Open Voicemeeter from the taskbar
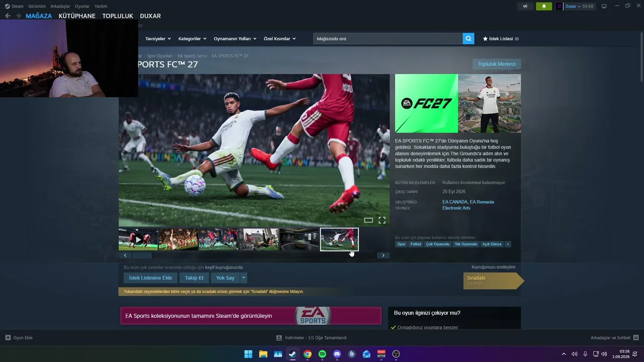 point(381,354)
